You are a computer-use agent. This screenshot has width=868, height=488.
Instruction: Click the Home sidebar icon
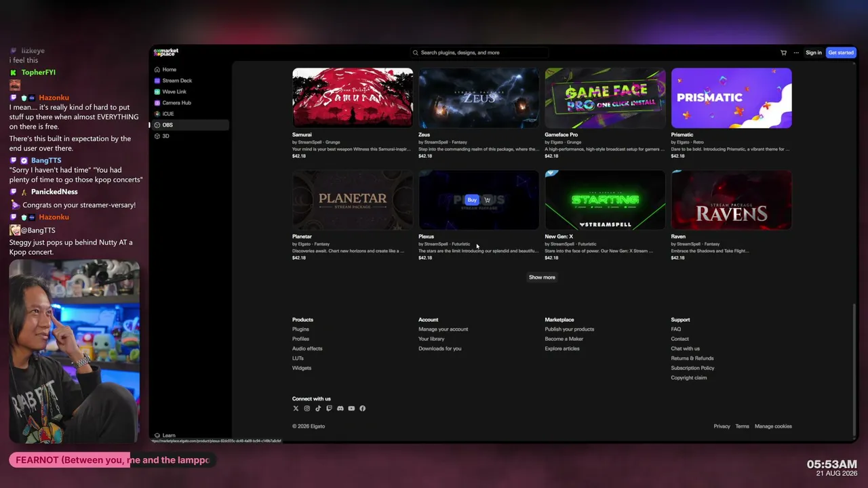(x=157, y=70)
